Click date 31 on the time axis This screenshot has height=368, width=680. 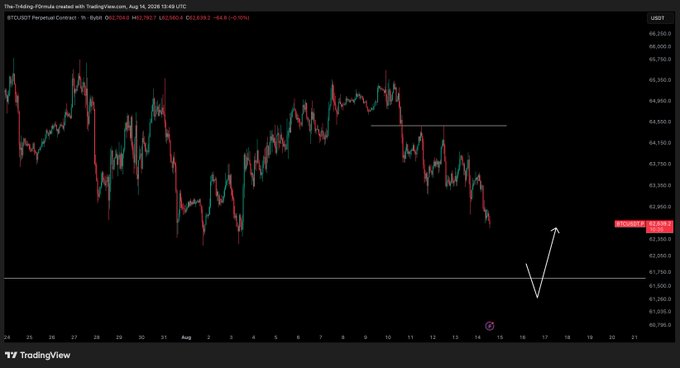click(164, 337)
